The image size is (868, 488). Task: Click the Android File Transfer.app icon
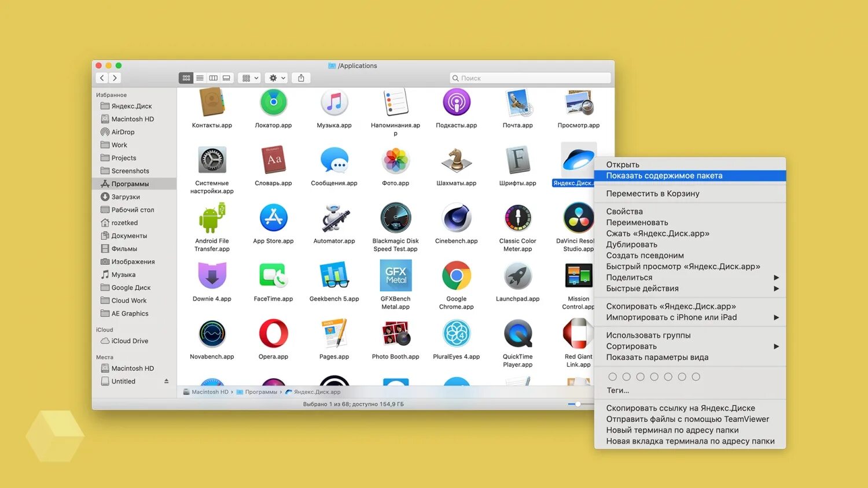(x=212, y=218)
